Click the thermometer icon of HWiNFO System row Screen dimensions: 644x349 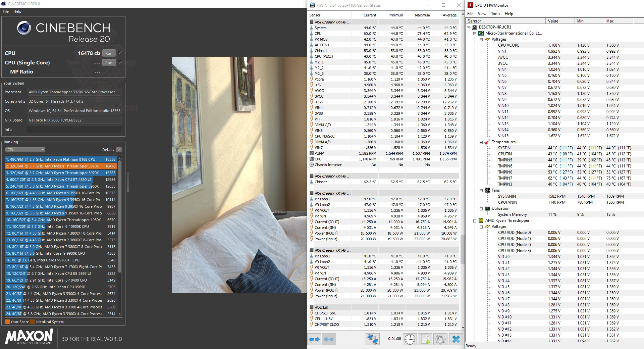[x=312, y=28]
